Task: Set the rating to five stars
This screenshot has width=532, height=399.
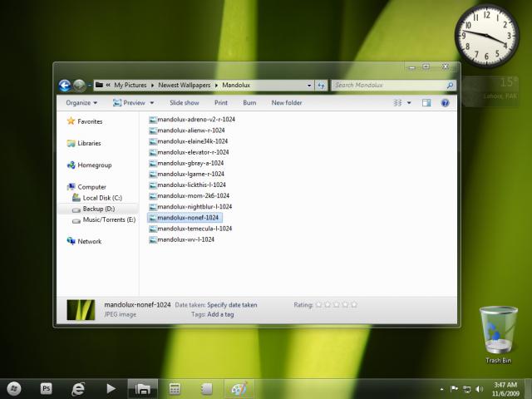Action: click(354, 305)
